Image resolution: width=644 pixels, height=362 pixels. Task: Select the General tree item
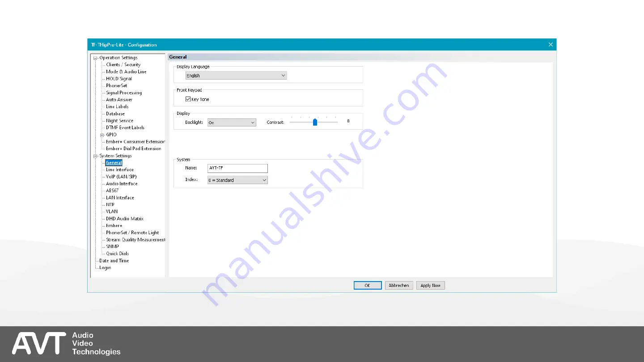coord(114,163)
